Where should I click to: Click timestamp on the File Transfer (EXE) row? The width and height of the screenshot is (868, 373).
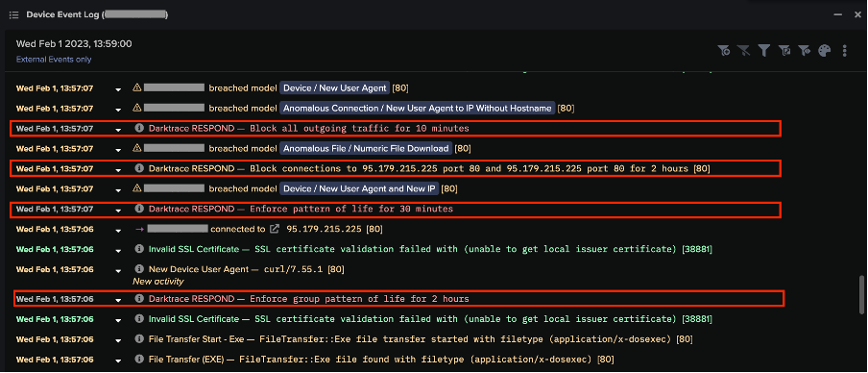click(x=55, y=360)
